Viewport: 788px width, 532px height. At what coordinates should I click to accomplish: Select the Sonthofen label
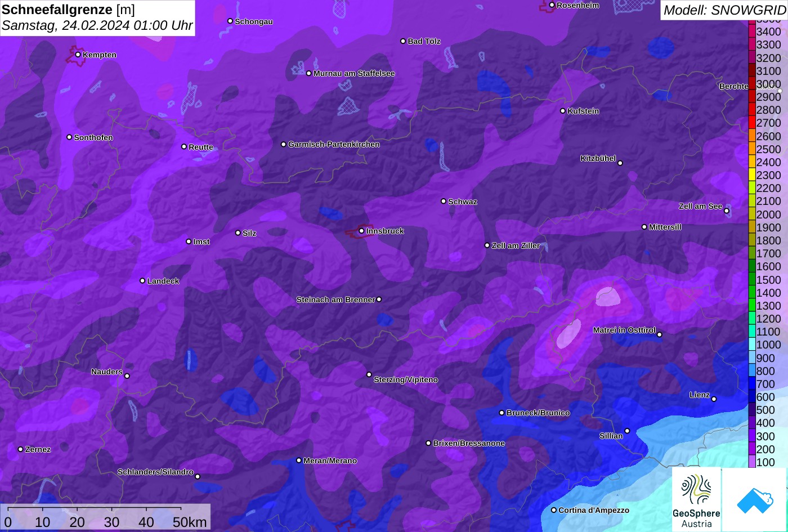93,138
